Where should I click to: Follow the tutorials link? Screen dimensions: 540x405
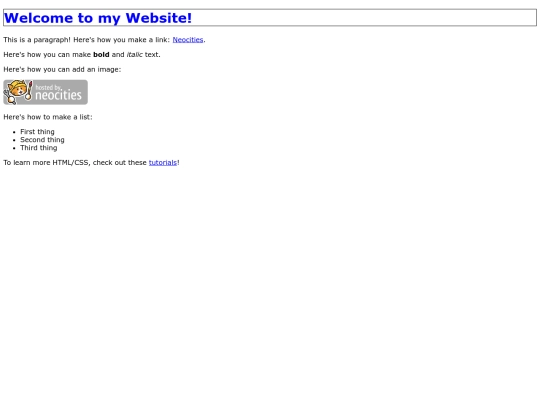[163, 163]
